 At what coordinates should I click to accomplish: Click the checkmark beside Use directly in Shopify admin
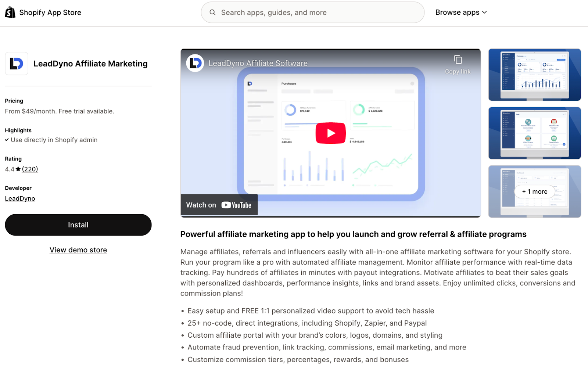[x=7, y=140]
